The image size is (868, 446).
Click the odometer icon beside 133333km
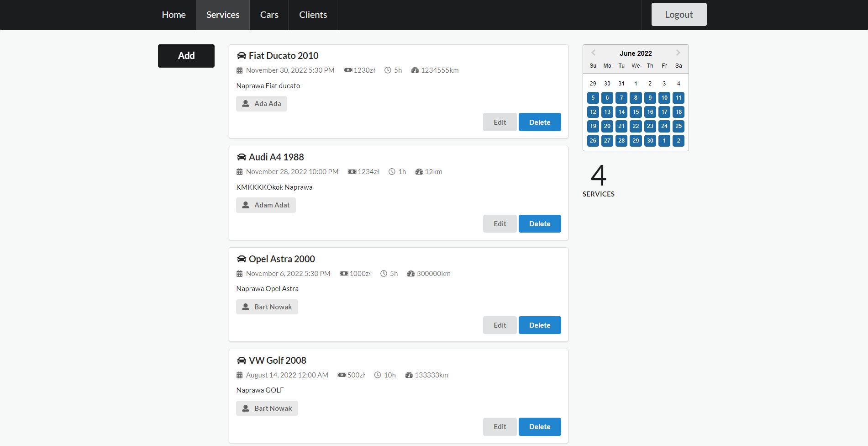pyautogui.click(x=409, y=375)
